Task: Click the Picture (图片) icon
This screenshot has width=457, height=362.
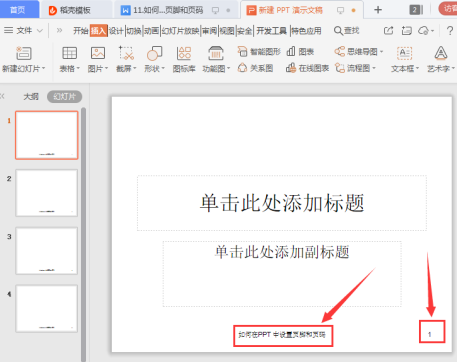Action: [98, 53]
